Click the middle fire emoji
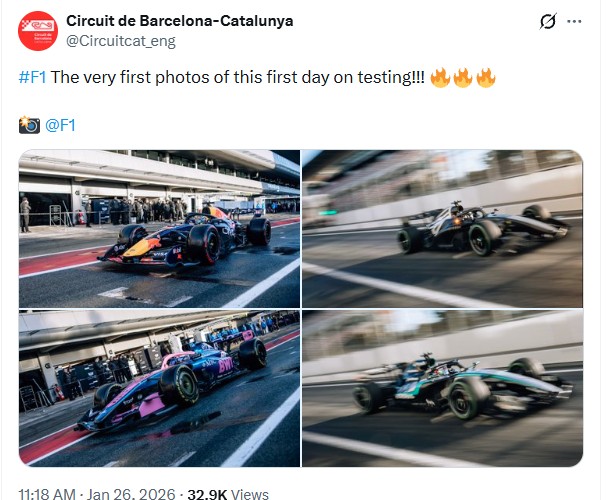Viewport: 607px width, 500px height. coord(463,78)
